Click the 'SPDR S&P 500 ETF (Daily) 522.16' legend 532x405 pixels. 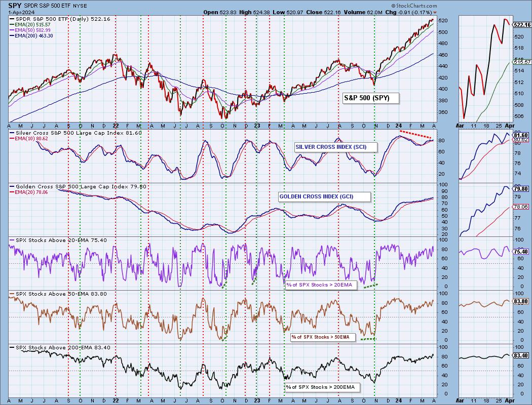pyautogui.click(x=60, y=19)
